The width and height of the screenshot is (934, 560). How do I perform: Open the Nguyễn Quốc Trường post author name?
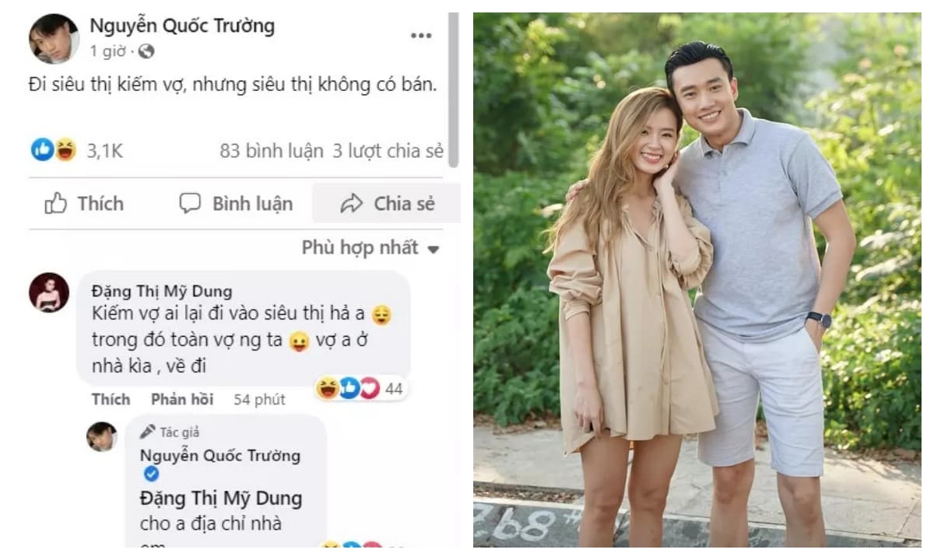click(182, 26)
